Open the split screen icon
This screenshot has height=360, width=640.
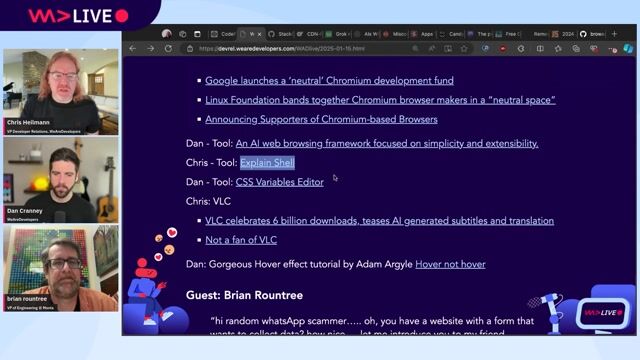point(540,49)
